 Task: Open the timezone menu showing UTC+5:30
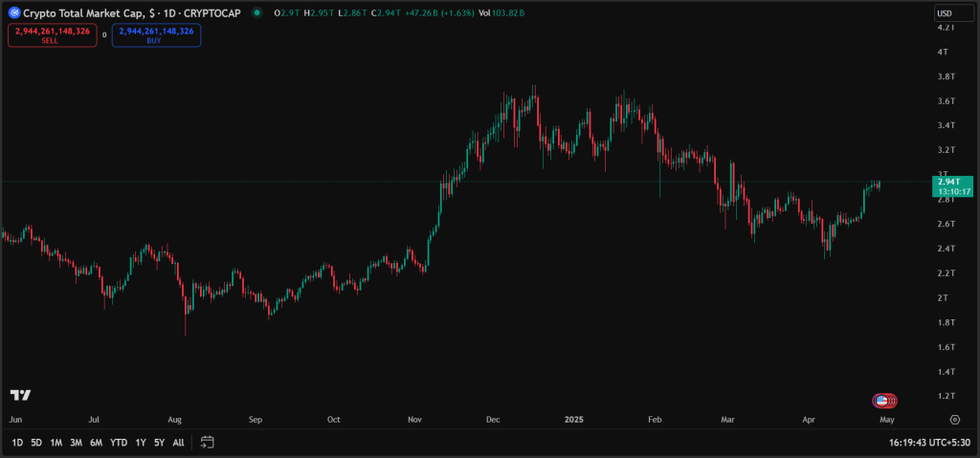tap(929, 443)
